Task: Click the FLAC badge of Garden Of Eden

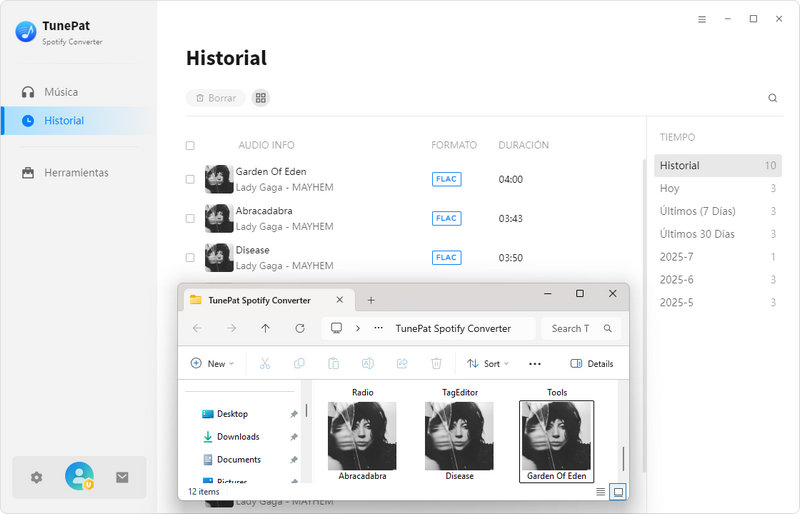Action: click(446, 179)
